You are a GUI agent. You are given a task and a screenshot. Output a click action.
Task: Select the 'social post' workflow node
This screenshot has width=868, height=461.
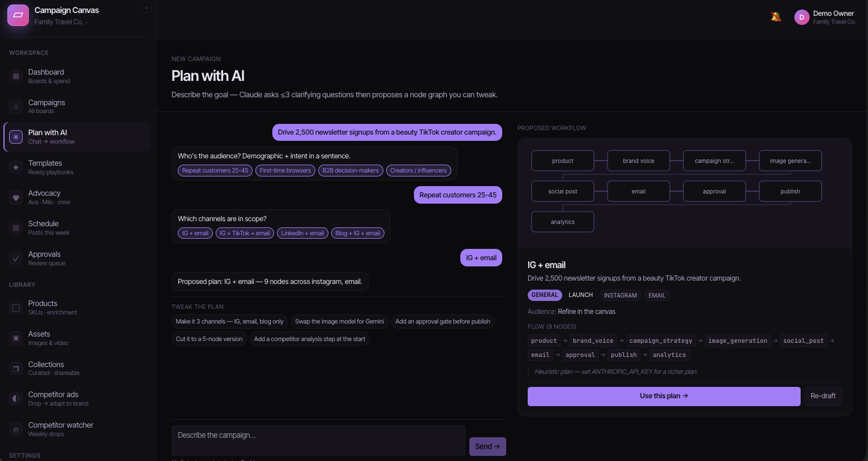(563, 191)
